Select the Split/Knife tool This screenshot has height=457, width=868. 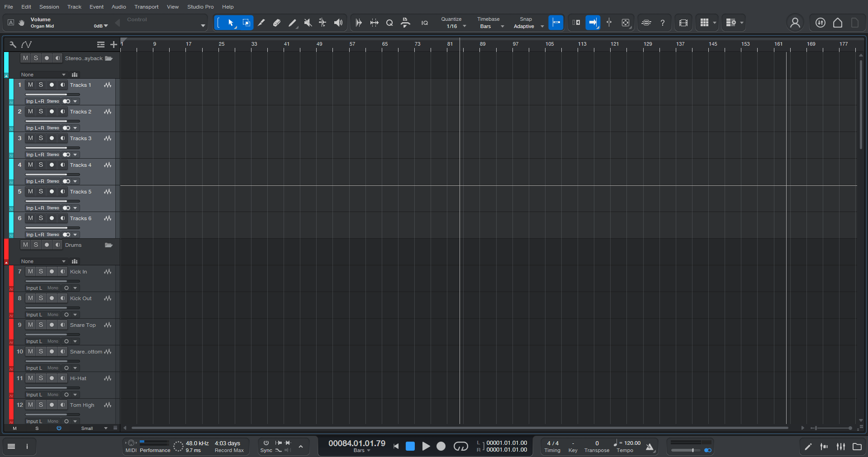pos(261,23)
